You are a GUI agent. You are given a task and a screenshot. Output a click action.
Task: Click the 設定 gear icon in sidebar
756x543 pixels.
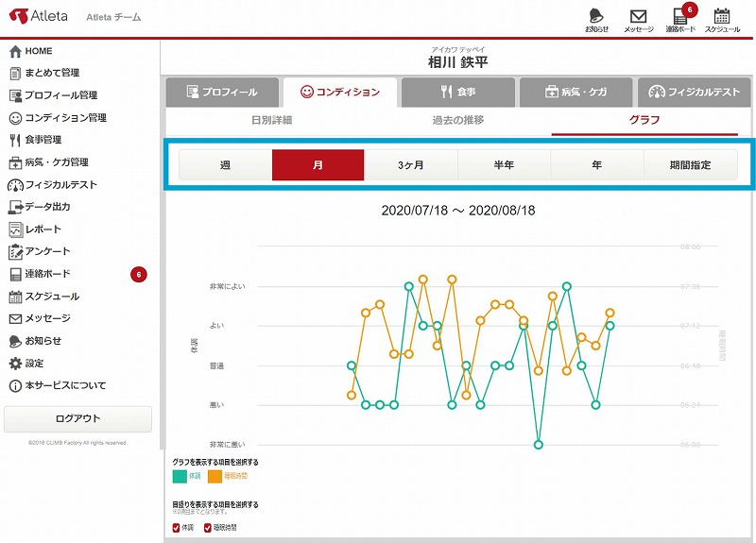[15, 364]
